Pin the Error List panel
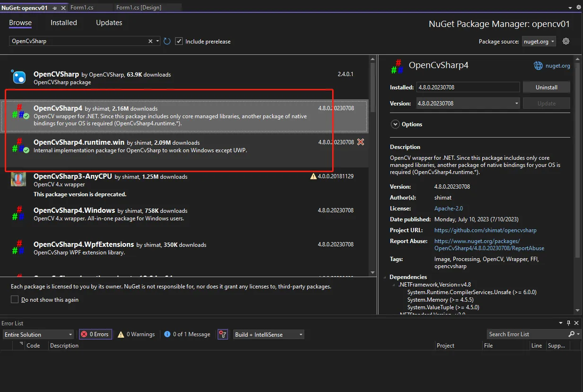Screen dimensions: 583x392 (x=568, y=323)
